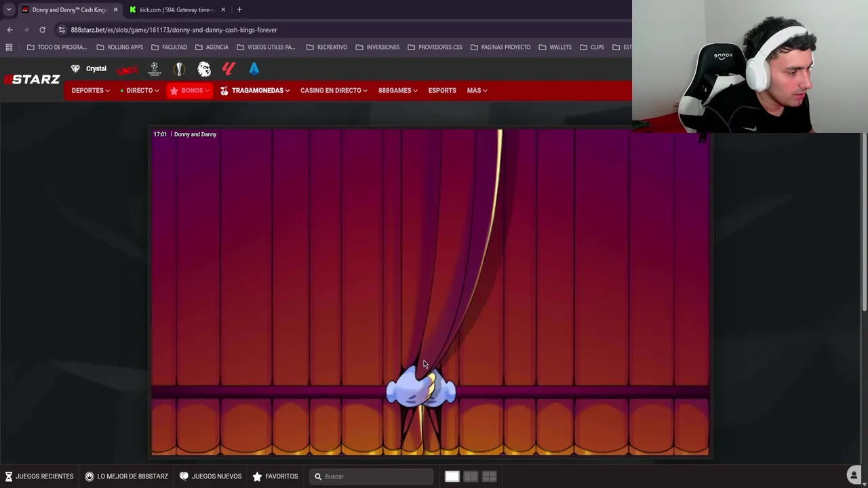Open the RECREATIVO bookmark folder
Image resolution: width=868 pixels, height=488 pixels.
327,47
